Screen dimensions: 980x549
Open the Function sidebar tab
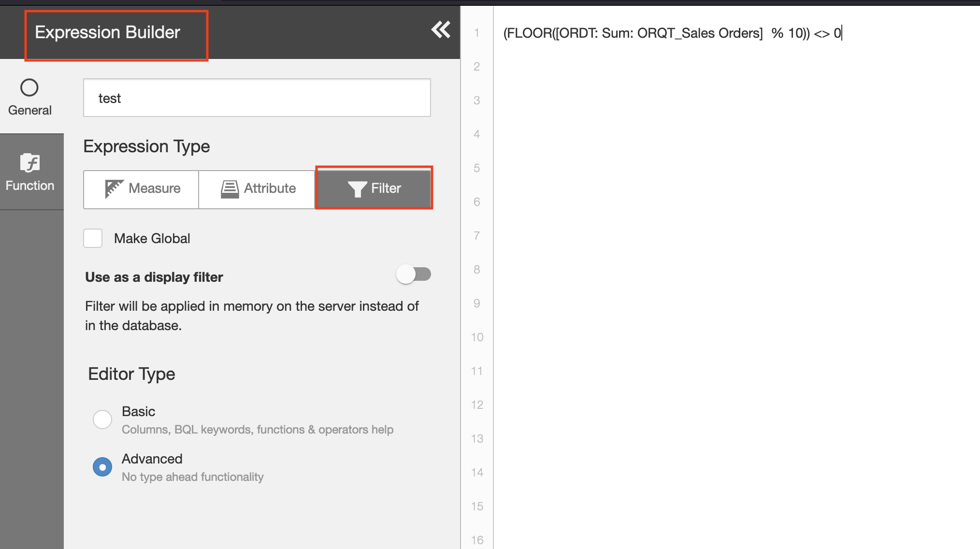(30, 172)
